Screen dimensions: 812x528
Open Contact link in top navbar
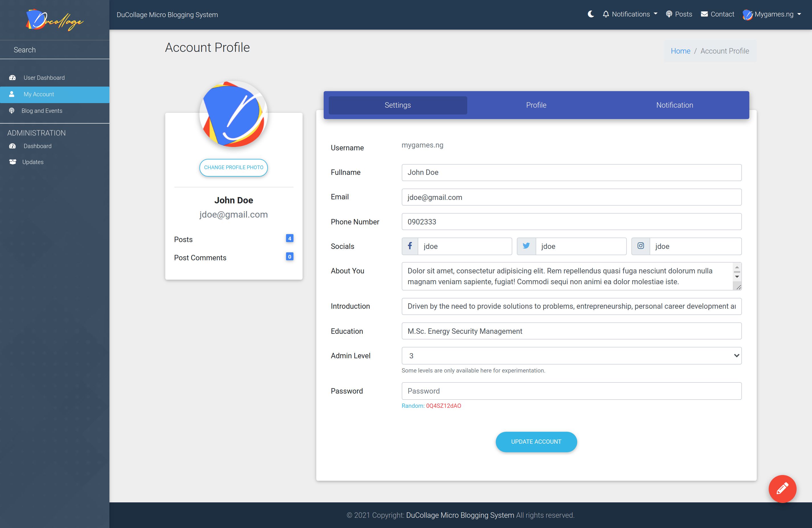click(717, 14)
